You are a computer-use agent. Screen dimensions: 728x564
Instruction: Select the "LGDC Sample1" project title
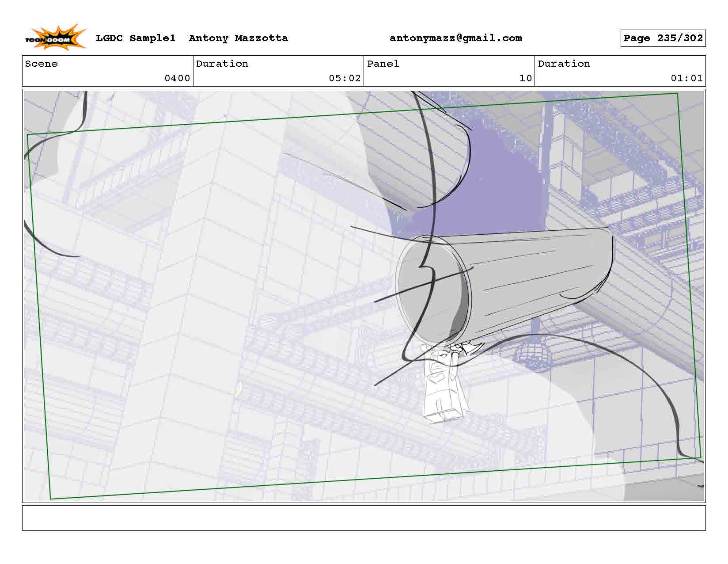tap(136, 38)
